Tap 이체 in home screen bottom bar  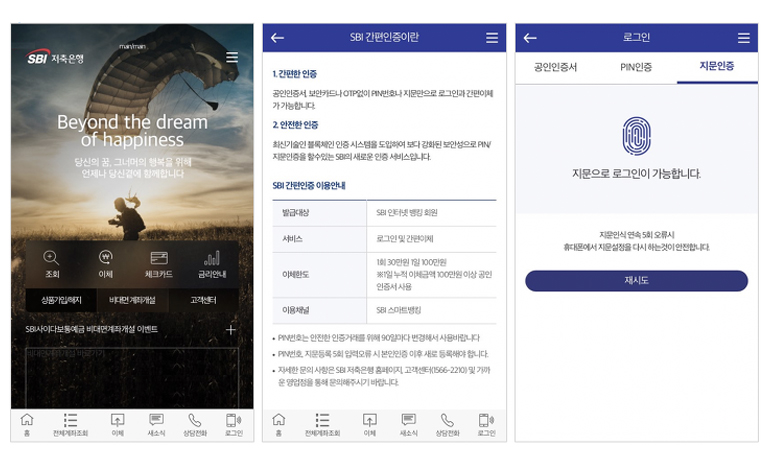pyautogui.click(x=117, y=425)
